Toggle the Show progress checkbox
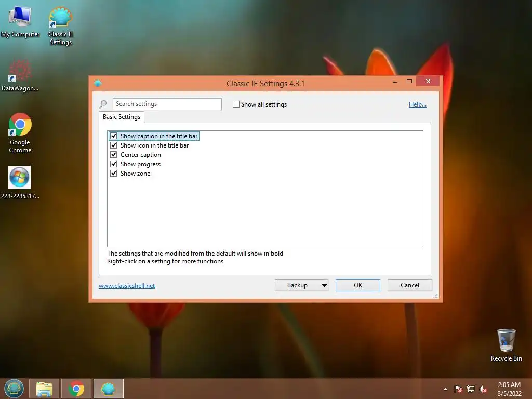Viewport: 532px width, 399px height. point(114,164)
